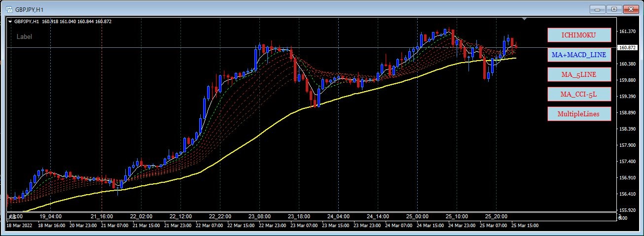The image size is (644, 236).
Task: Click the 23_18:00 time label
Action: (298, 216)
